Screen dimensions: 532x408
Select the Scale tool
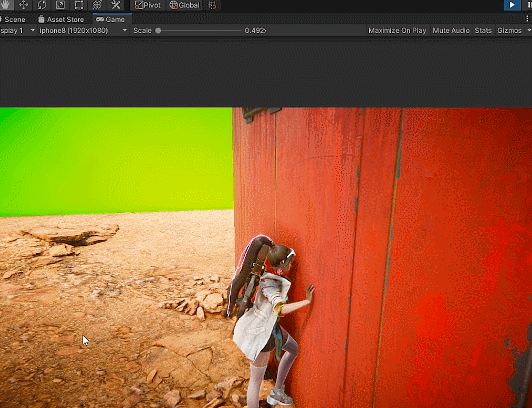tap(60, 5)
